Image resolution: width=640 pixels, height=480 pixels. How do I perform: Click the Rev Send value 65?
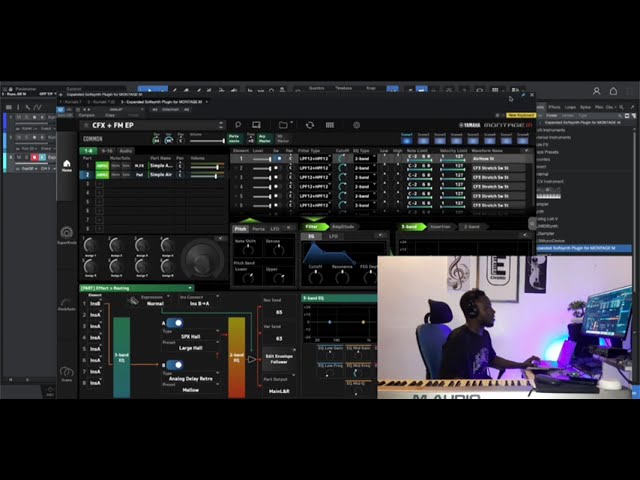[279, 312]
